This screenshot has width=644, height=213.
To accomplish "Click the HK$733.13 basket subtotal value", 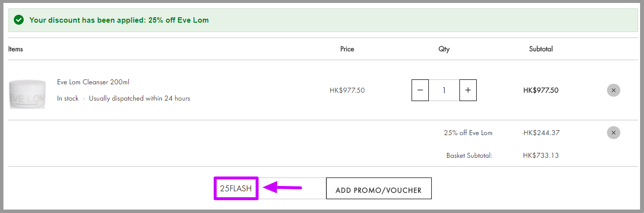I will 541,155.
